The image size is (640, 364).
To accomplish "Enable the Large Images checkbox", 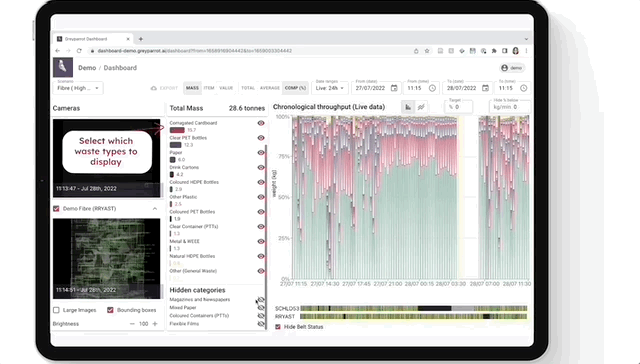I will (56, 310).
